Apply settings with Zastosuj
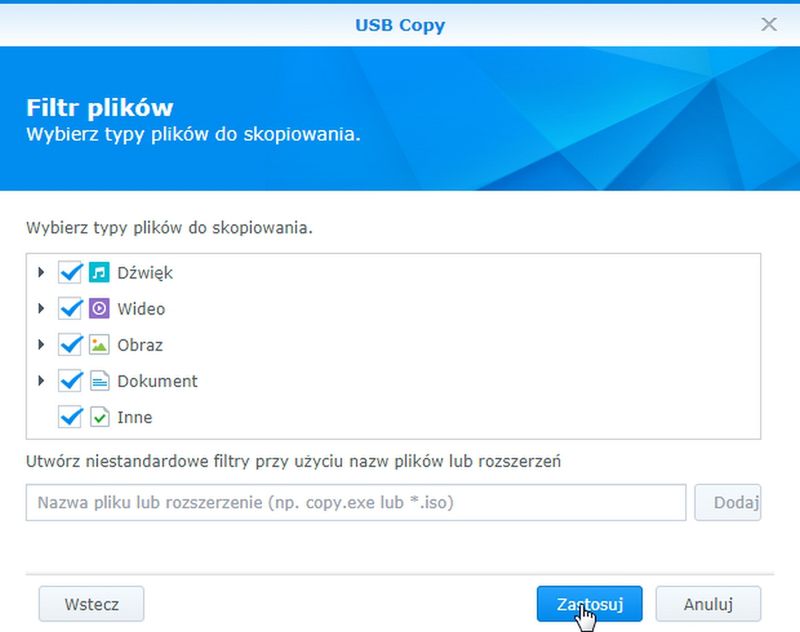This screenshot has width=800, height=632. [589, 604]
